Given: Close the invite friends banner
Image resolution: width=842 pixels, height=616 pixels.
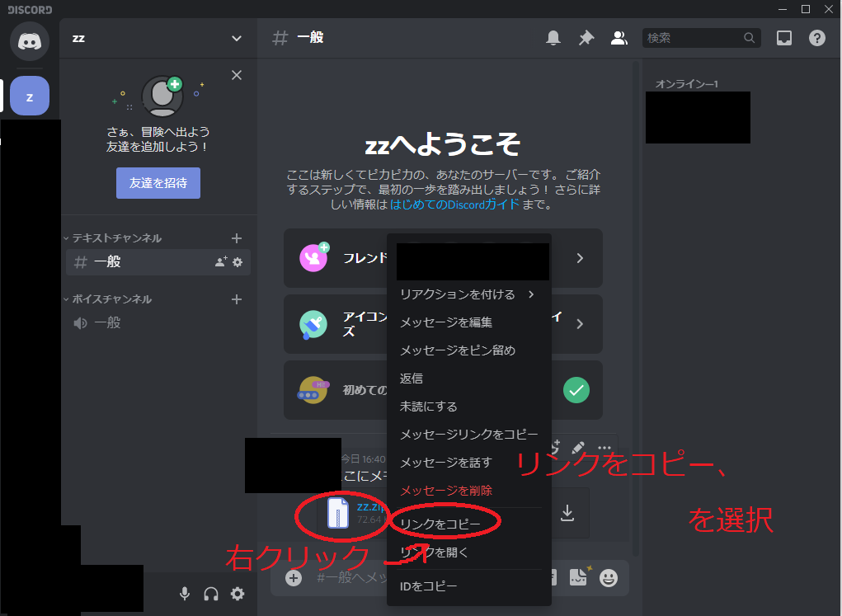Looking at the screenshot, I should point(237,75).
